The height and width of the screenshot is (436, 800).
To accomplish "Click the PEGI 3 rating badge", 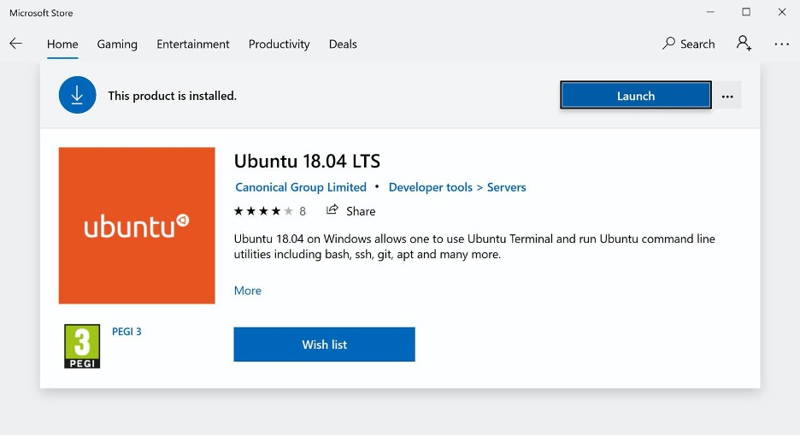I will pyautogui.click(x=82, y=346).
